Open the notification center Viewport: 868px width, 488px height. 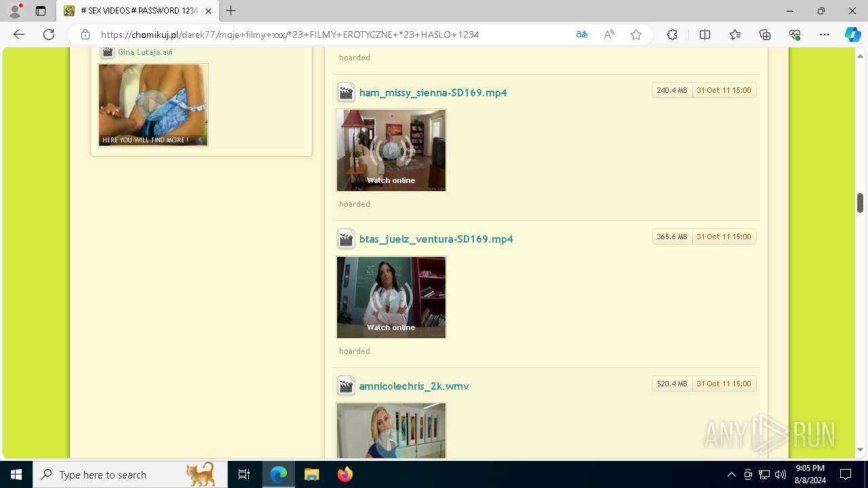[x=846, y=474]
